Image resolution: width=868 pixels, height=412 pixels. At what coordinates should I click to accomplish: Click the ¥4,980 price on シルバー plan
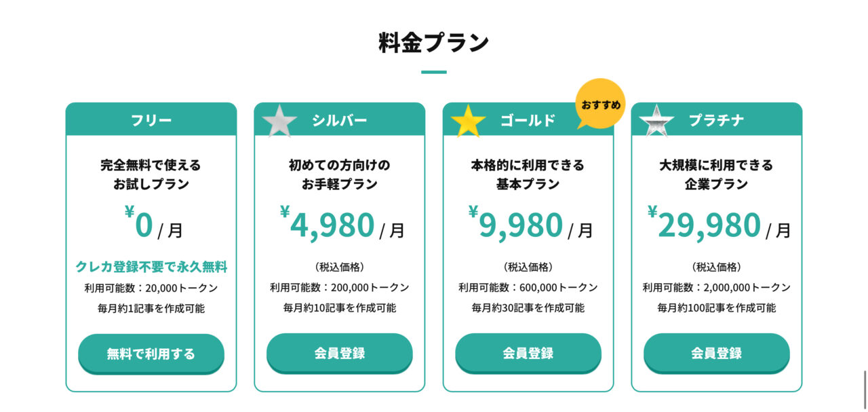(x=332, y=224)
